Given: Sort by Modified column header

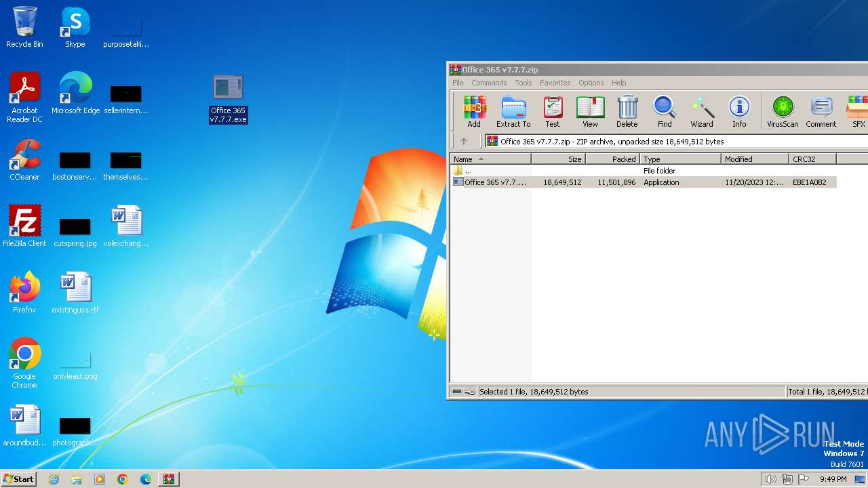Looking at the screenshot, I should pos(755,159).
